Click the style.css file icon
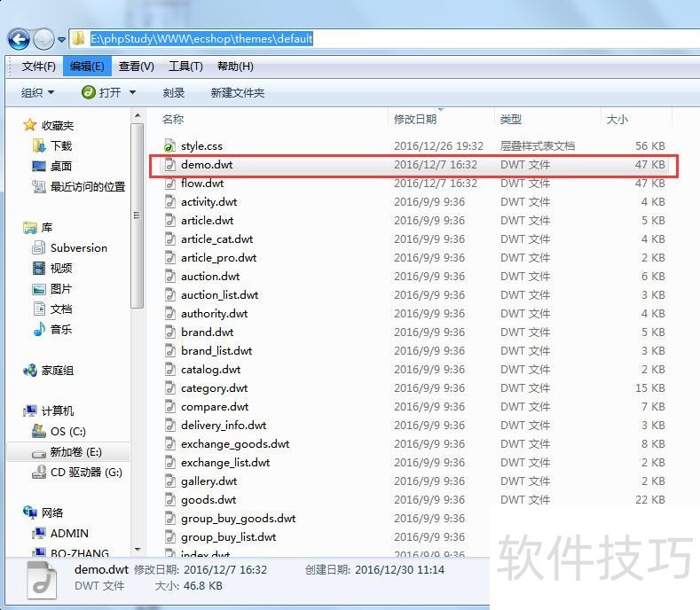The width and height of the screenshot is (700, 610). point(170,145)
